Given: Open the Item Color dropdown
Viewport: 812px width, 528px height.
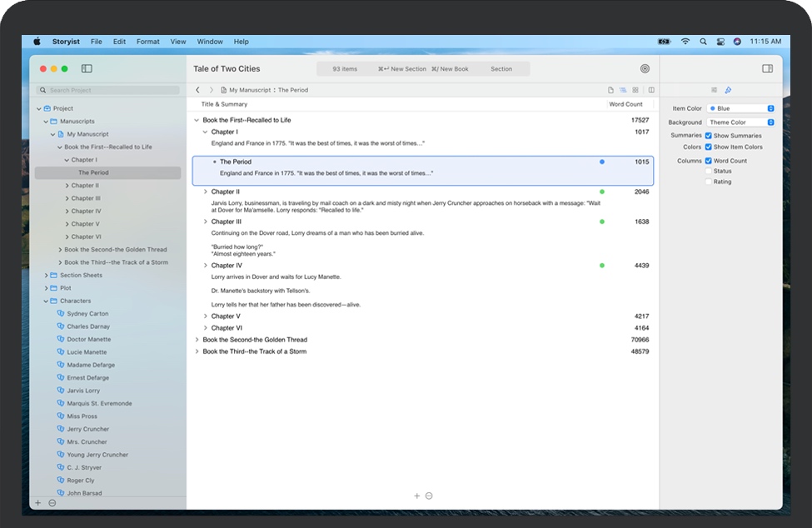Looking at the screenshot, I should 740,108.
